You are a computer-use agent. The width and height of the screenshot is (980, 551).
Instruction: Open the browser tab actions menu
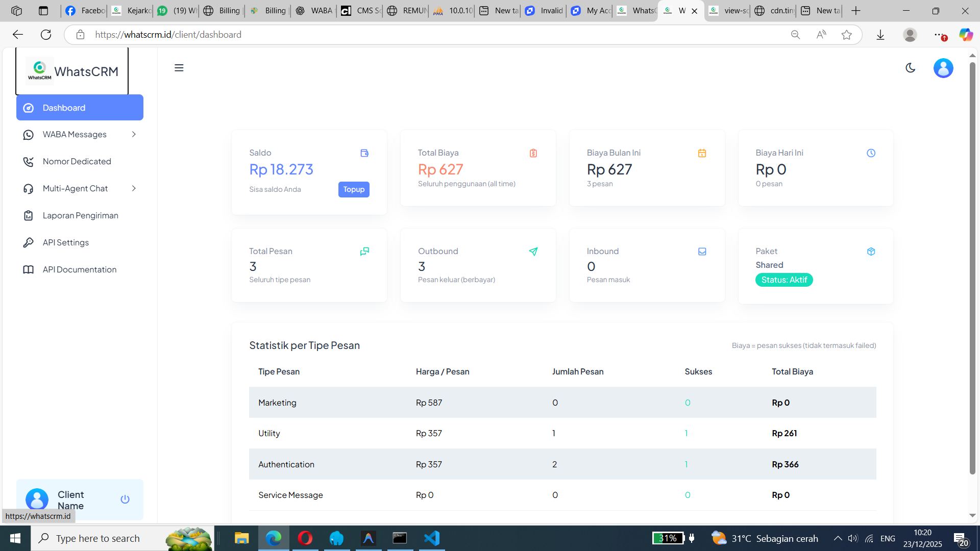coord(43,11)
